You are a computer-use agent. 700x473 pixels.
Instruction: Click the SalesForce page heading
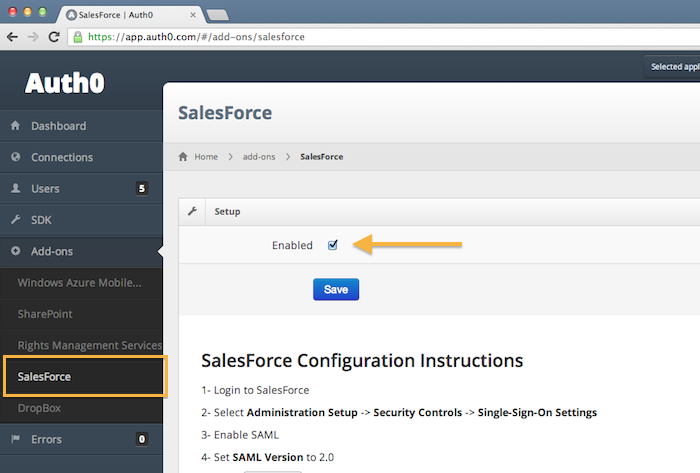[x=225, y=112]
